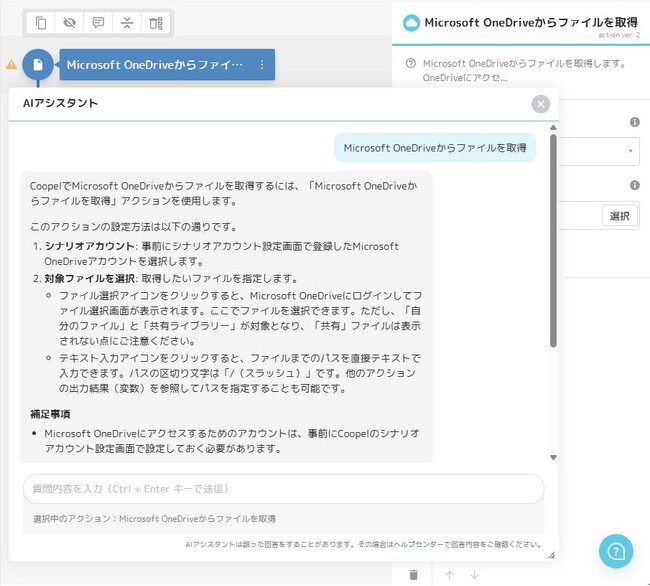Click the 対象ファイルを選択 bold text

(89, 278)
